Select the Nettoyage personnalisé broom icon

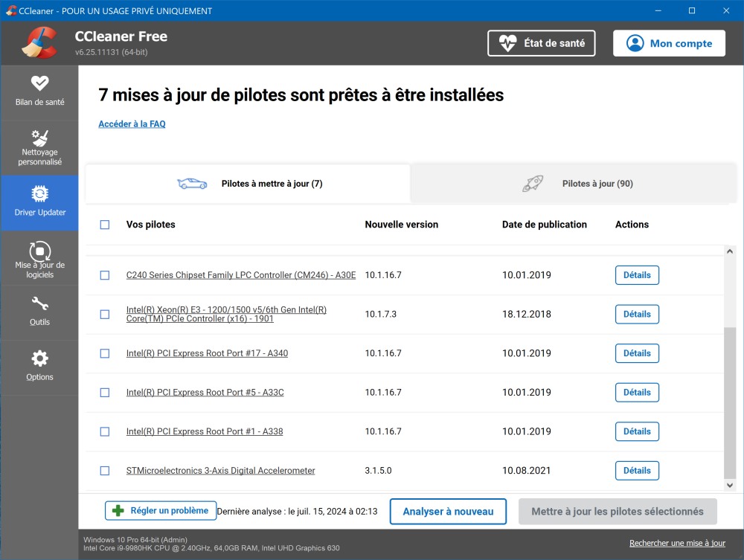[x=39, y=138]
